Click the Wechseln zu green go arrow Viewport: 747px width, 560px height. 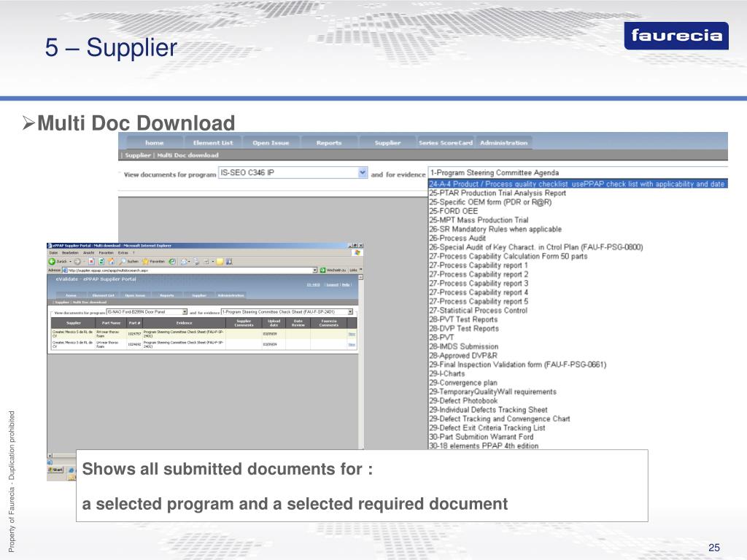coord(322,270)
